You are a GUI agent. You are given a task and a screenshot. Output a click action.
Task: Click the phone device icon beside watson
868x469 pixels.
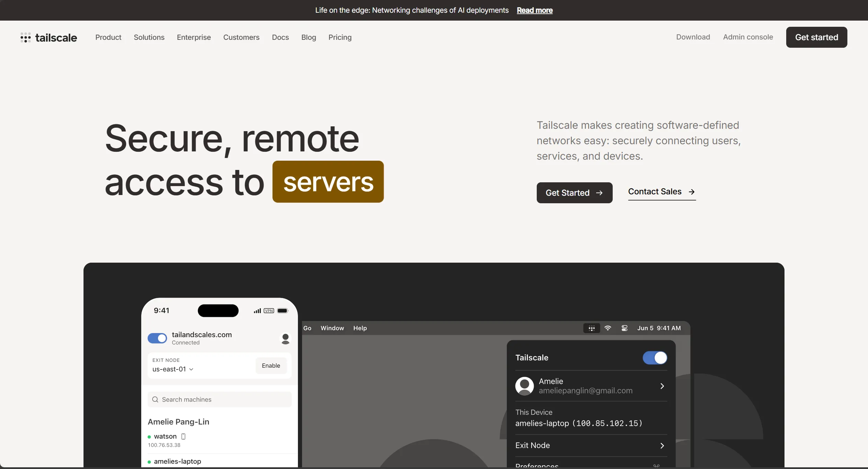(x=183, y=436)
